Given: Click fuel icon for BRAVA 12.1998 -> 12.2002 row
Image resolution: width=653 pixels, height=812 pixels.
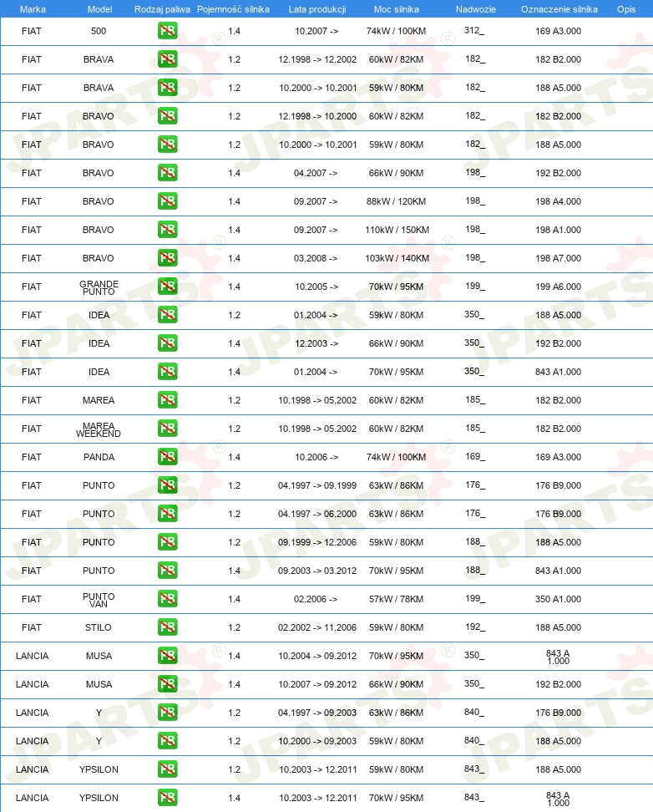Looking at the screenshot, I should pos(167,59).
